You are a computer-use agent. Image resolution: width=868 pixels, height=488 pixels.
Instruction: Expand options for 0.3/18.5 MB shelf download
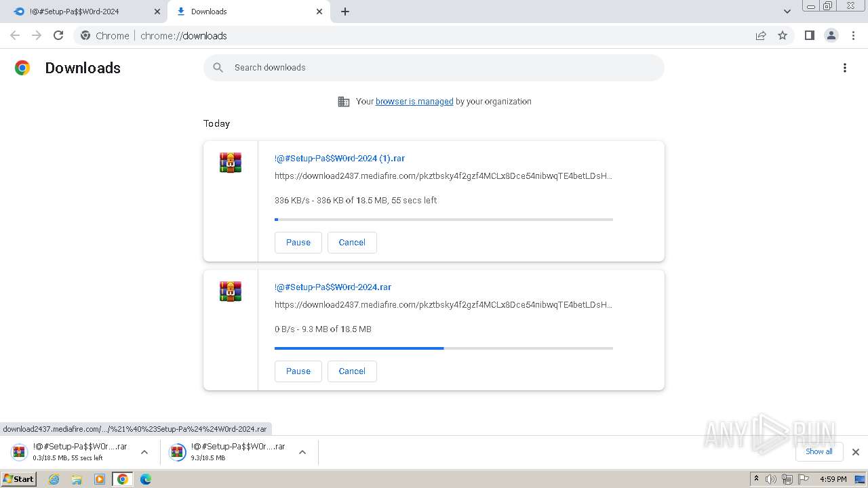[x=144, y=452]
